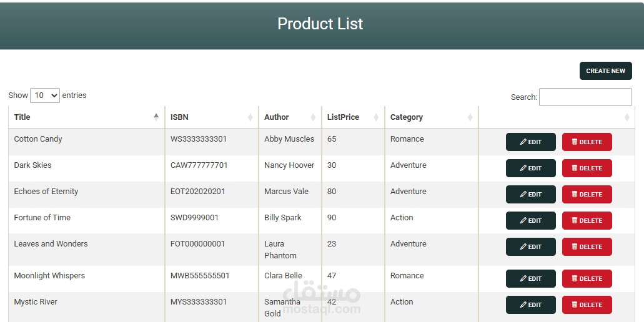Click the sort arrows on Title column

(x=156, y=117)
